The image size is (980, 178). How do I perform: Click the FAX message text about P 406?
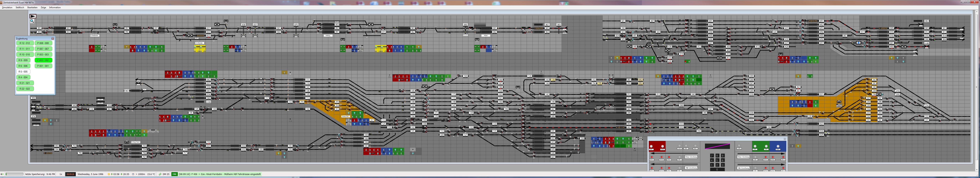[x=220, y=174]
